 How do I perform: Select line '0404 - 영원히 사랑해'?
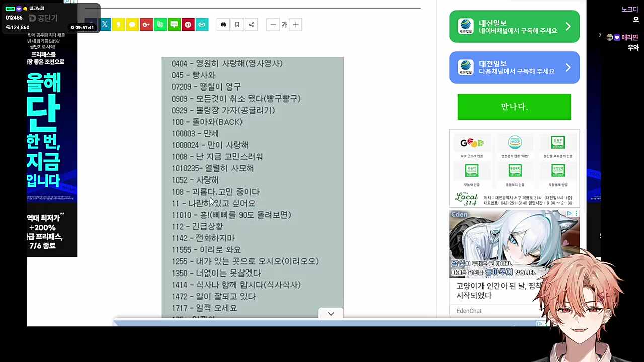tap(227, 64)
